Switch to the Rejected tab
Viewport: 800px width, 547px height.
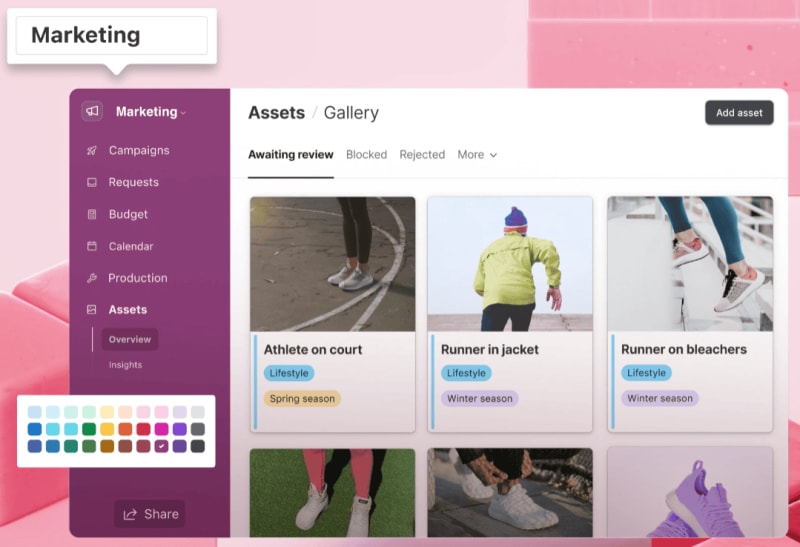click(422, 155)
